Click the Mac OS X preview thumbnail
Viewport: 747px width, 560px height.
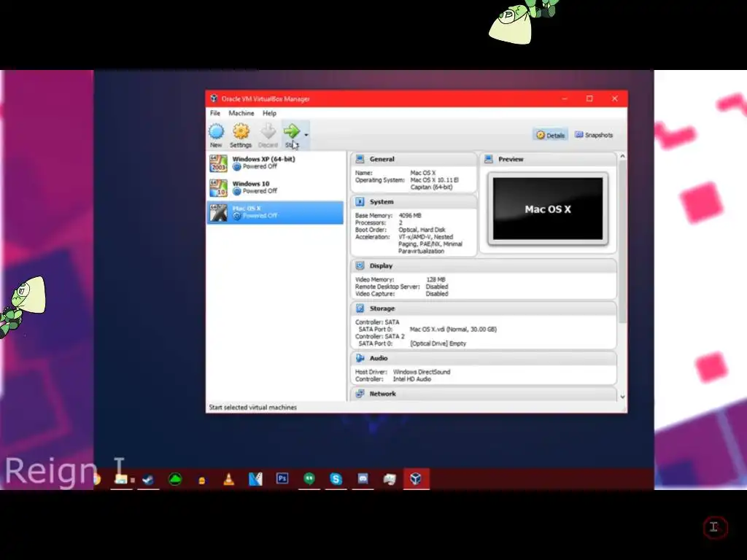548,209
